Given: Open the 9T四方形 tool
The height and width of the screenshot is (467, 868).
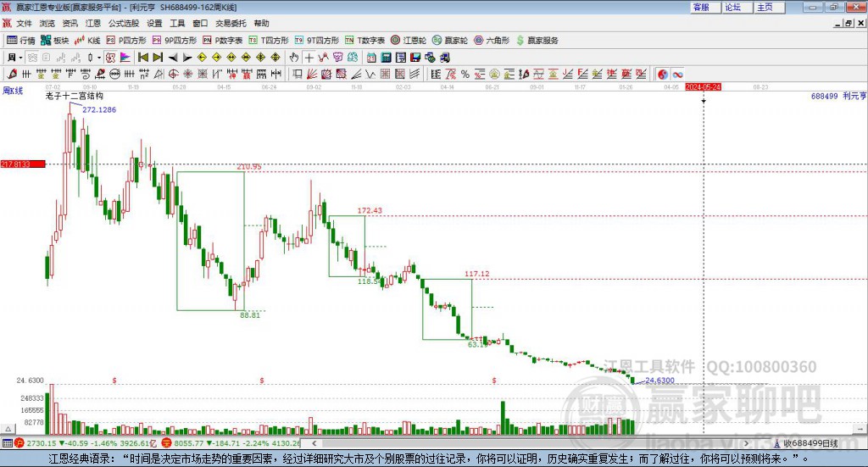Looking at the screenshot, I should pos(317,41).
